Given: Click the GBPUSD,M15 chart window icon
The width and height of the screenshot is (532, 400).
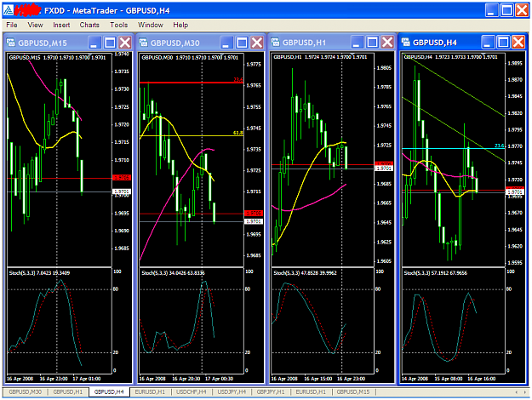Looking at the screenshot, I should pos(11,43).
